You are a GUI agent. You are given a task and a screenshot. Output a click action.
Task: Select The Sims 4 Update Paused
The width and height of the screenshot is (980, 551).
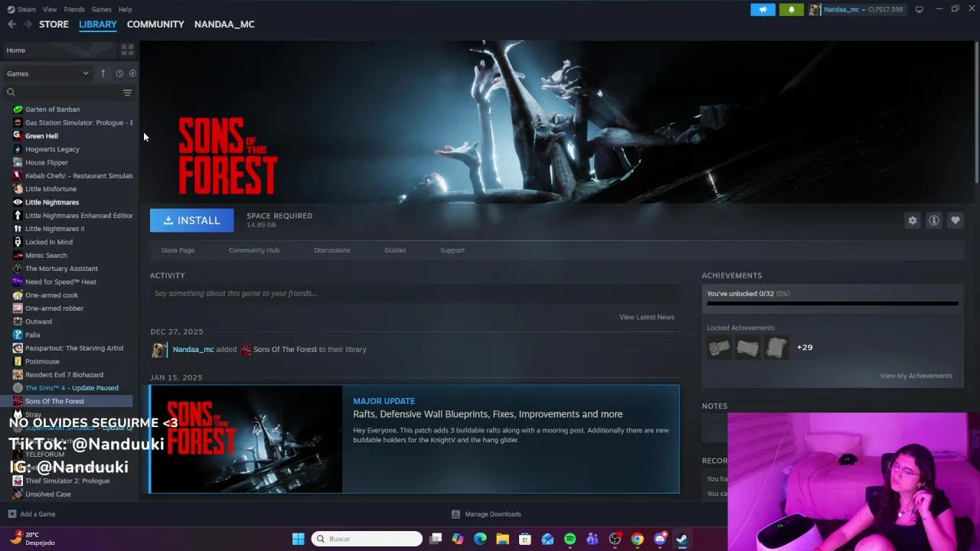[x=72, y=388]
